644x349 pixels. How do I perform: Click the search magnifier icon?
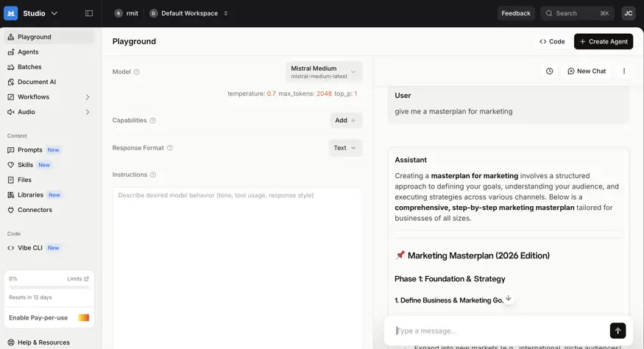[549, 13]
